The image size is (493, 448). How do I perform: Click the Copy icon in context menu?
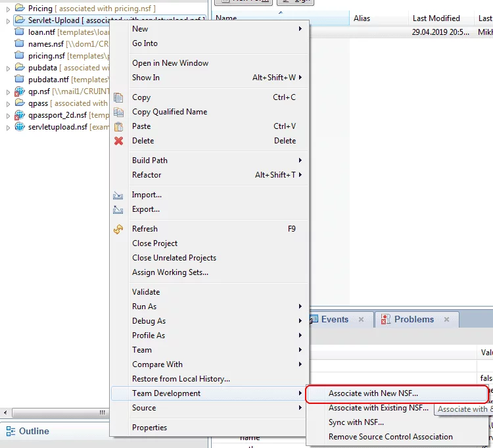click(118, 97)
